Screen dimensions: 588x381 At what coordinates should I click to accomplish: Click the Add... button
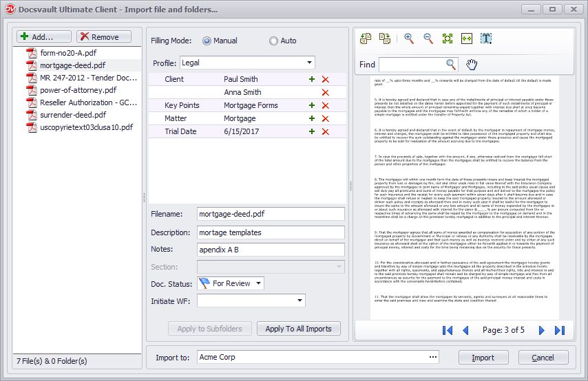pos(44,36)
